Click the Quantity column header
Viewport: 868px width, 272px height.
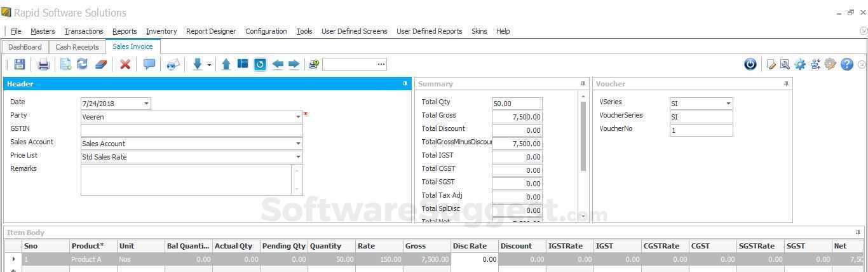332,246
